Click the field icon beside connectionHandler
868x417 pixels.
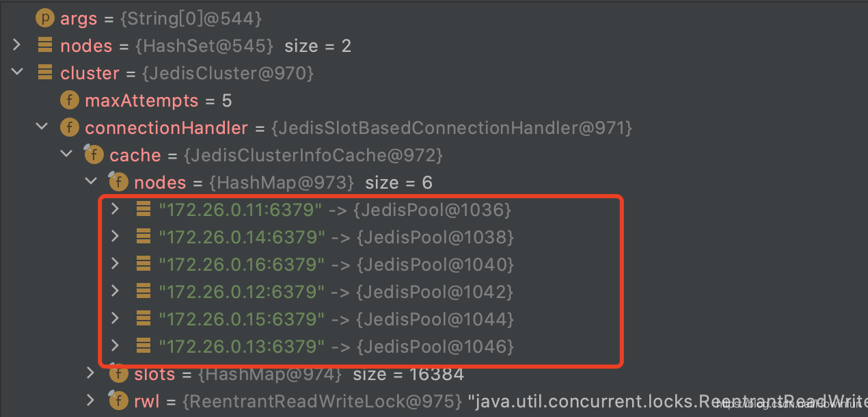69,127
